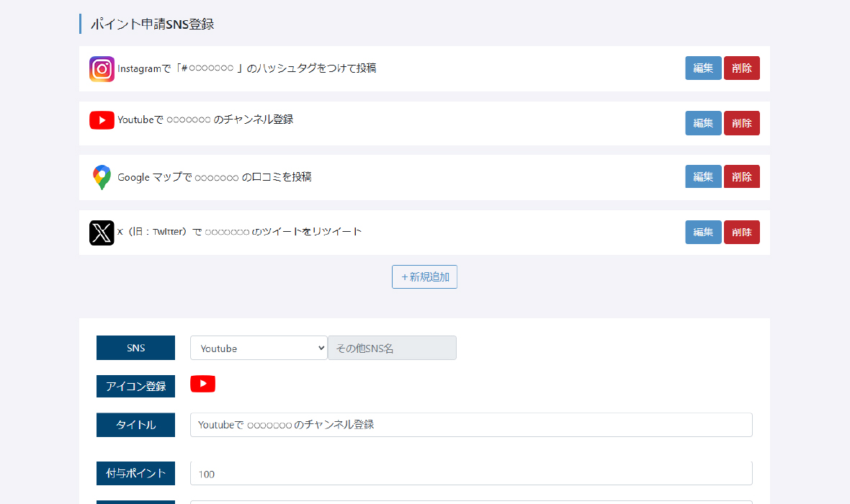The image size is (850, 504).
Task: Click the SNS label
Action: click(x=135, y=348)
